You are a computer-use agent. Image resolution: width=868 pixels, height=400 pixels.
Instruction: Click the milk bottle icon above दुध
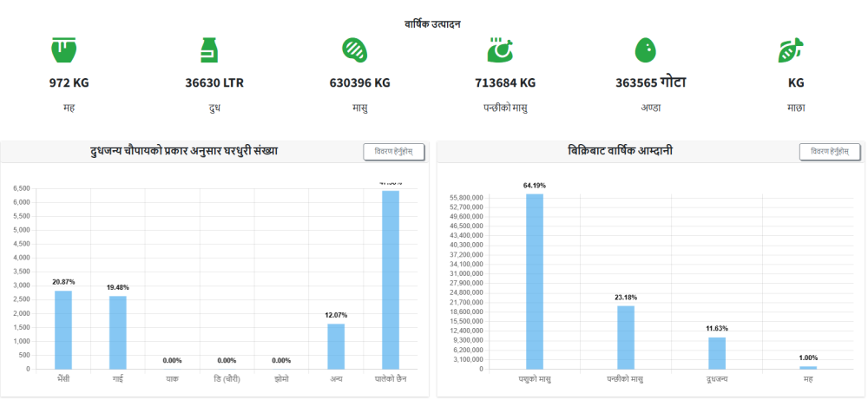coord(207,50)
